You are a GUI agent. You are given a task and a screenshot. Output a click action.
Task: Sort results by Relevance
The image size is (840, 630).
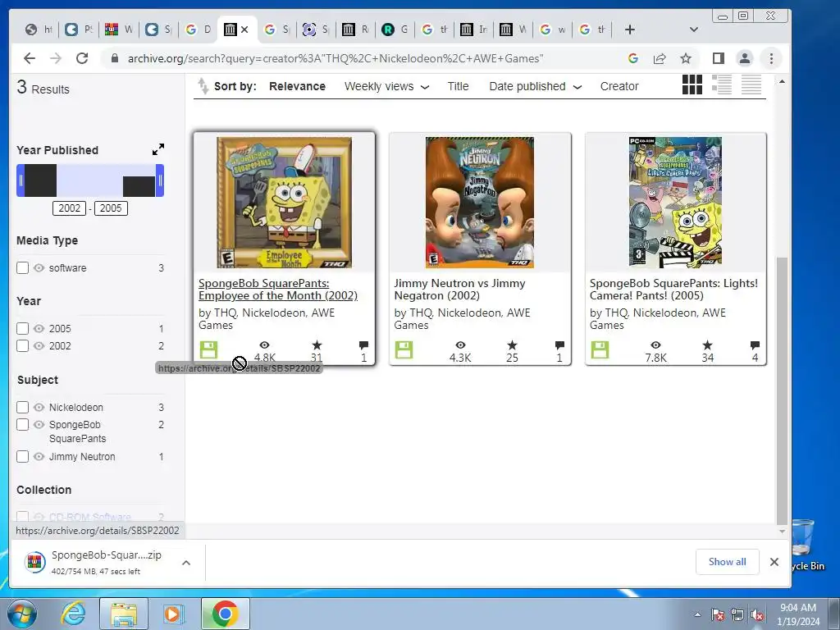click(x=297, y=86)
